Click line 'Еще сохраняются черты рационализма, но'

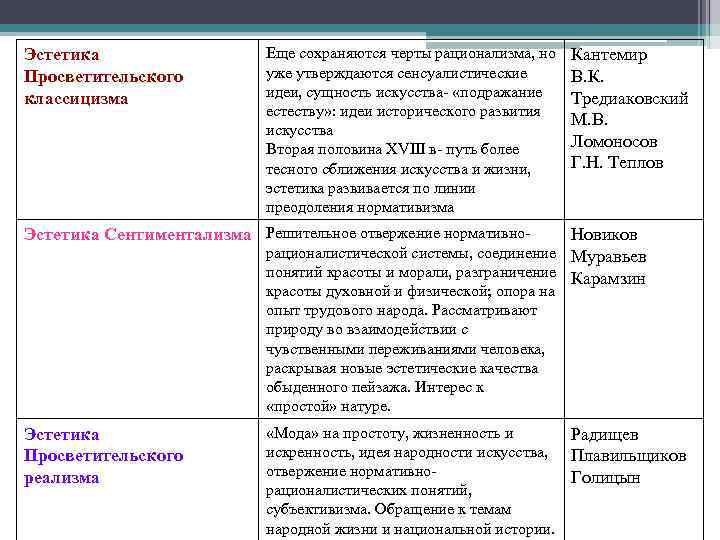[x=411, y=54]
